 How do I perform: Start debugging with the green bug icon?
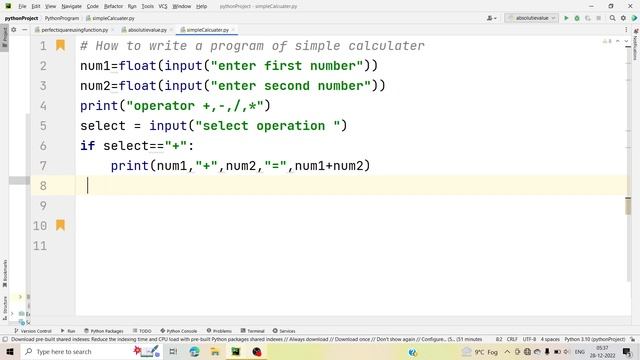point(577,18)
